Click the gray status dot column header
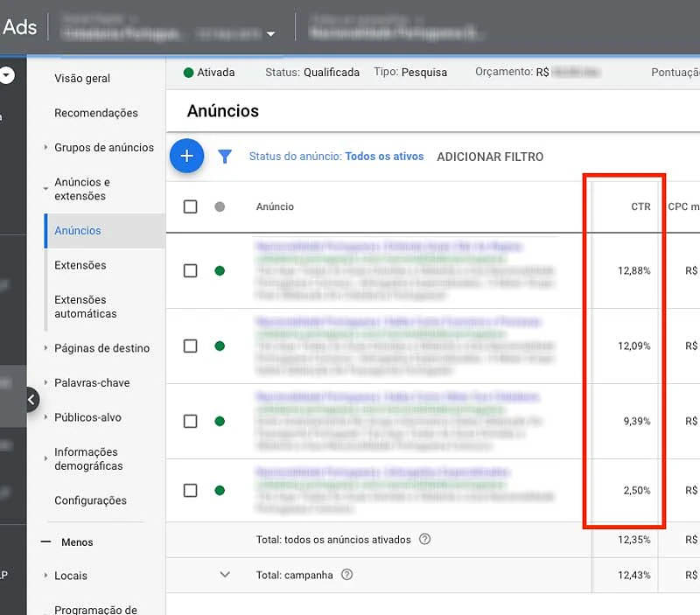The width and height of the screenshot is (700, 615). 220,206
